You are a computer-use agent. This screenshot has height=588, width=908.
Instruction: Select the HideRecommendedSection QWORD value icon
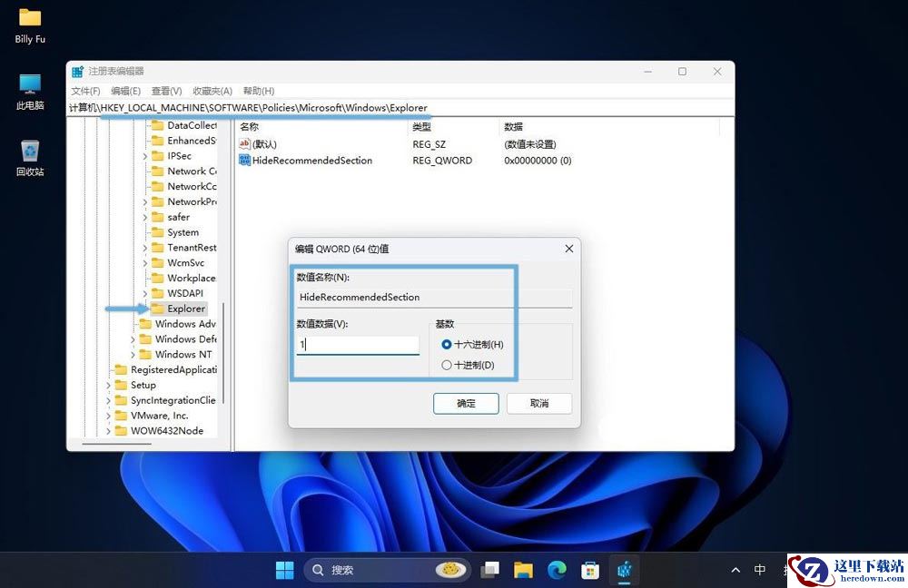(244, 161)
